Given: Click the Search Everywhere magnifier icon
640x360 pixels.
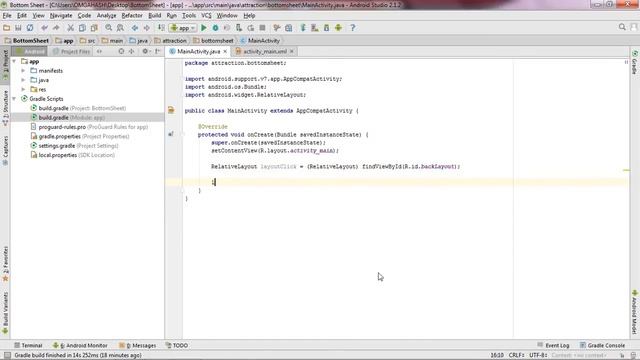Looking at the screenshot, I should pos(622,27).
